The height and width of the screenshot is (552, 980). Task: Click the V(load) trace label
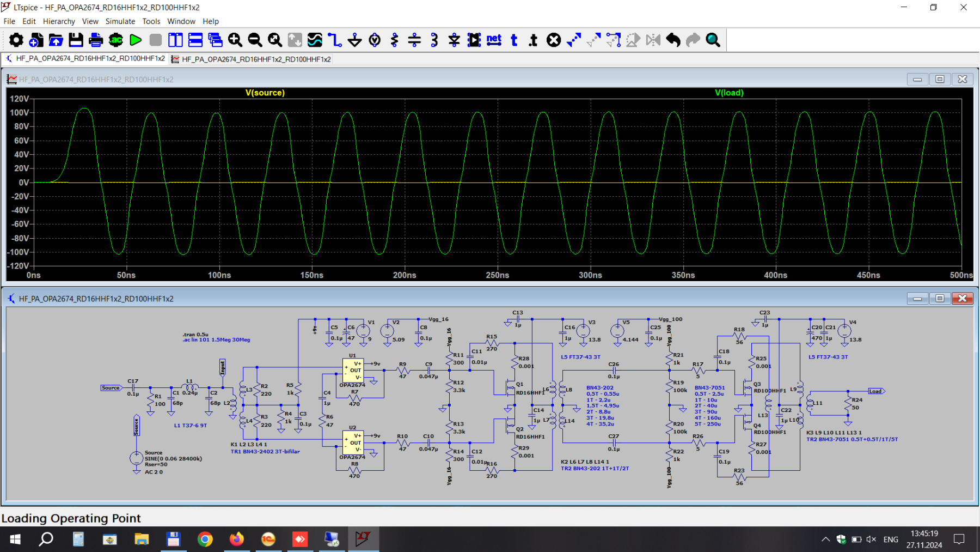[729, 93]
